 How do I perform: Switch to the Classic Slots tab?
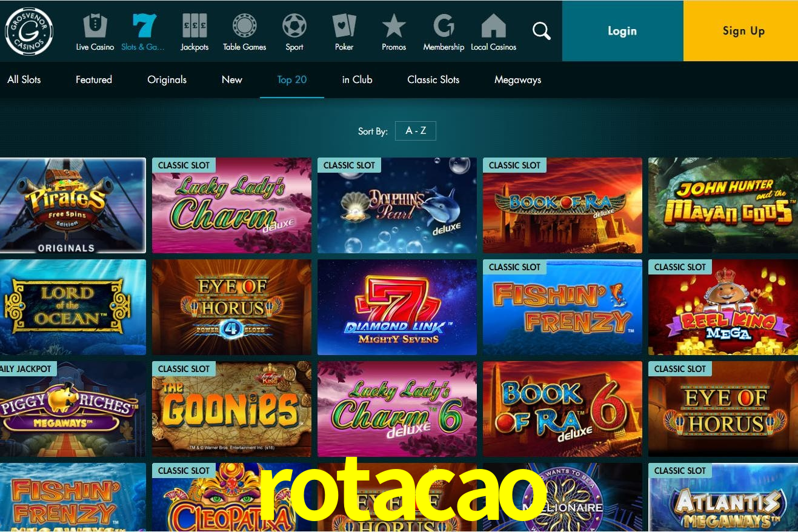[433, 79]
